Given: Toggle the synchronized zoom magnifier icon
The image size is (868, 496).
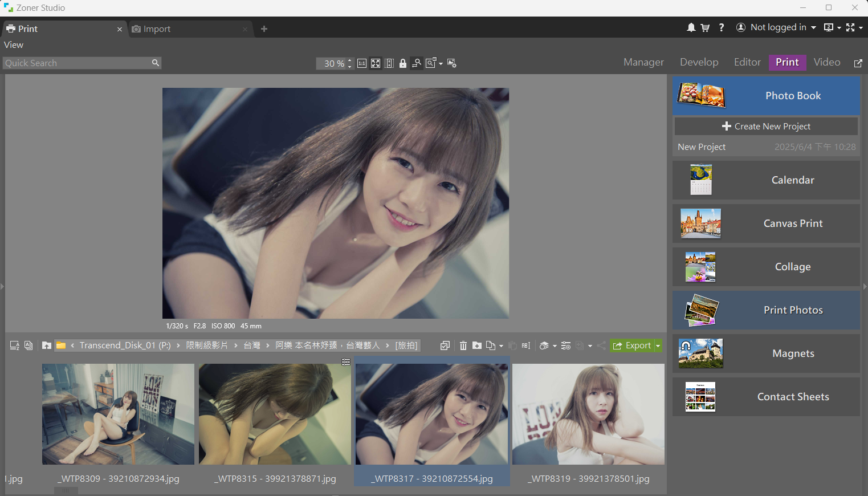Looking at the screenshot, I should tap(417, 63).
